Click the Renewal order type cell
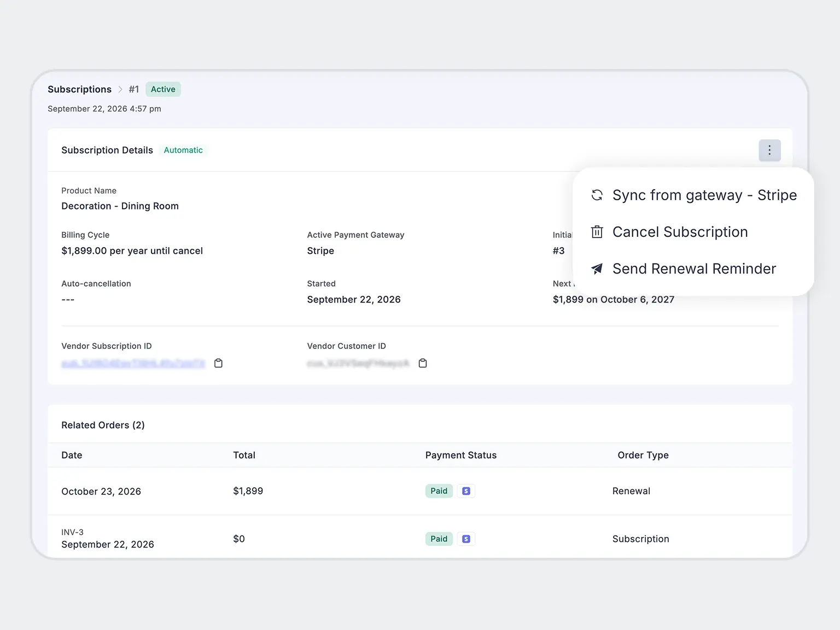 [631, 491]
